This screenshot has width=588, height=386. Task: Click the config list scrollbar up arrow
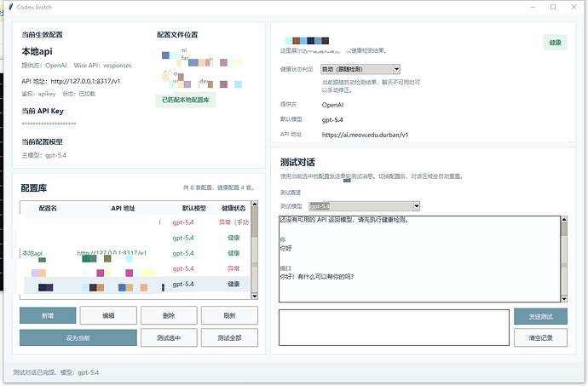[255, 204]
